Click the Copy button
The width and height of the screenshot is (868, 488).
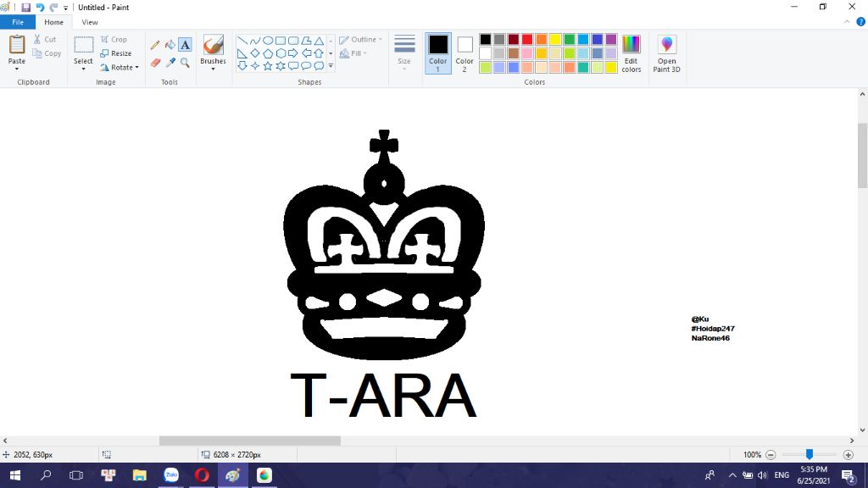[x=47, y=53]
